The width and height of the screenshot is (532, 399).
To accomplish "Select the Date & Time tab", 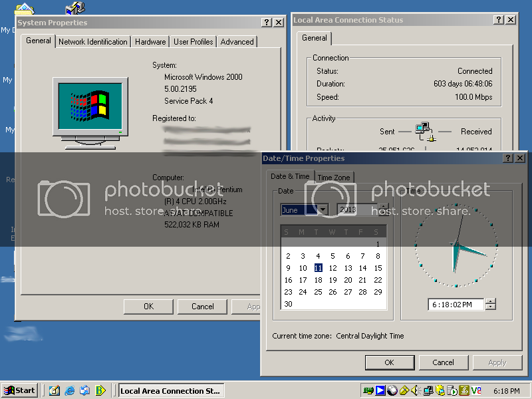I will pos(290,176).
